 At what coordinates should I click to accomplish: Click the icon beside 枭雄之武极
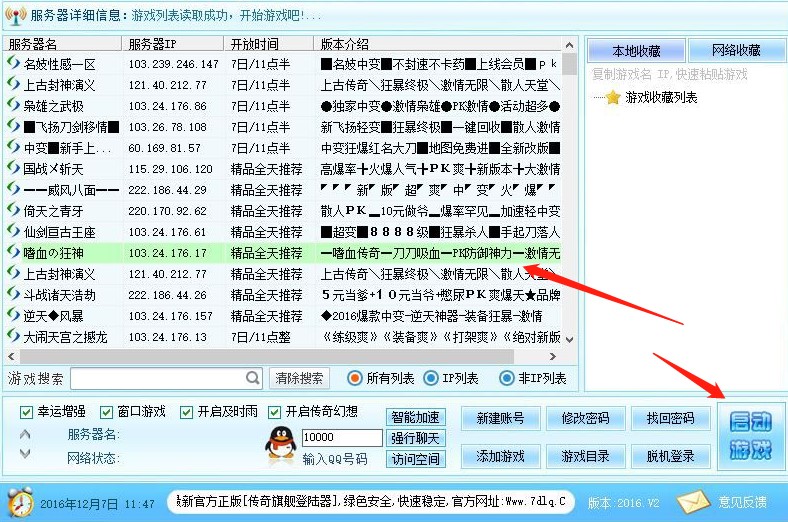(x=13, y=105)
